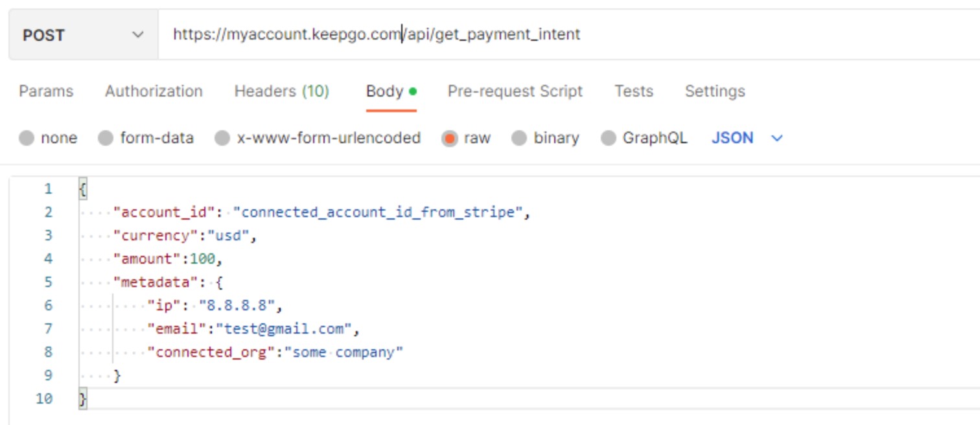
Task: Open the POST method dropdown
Action: (x=83, y=35)
